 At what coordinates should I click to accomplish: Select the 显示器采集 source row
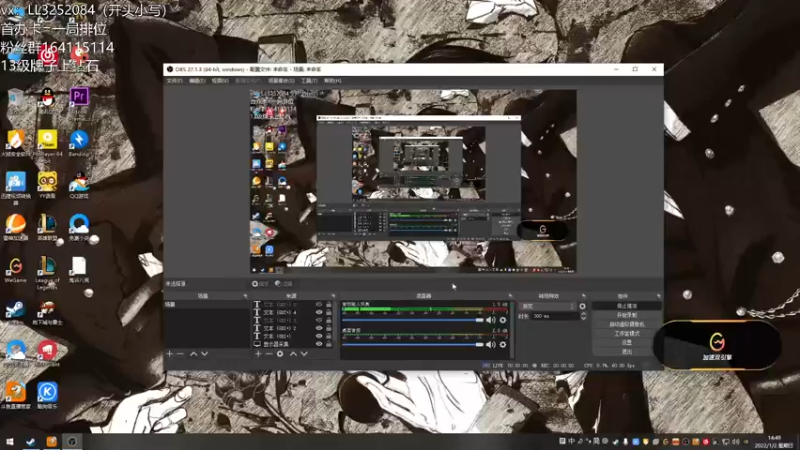pyautogui.click(x=293, y=344)
